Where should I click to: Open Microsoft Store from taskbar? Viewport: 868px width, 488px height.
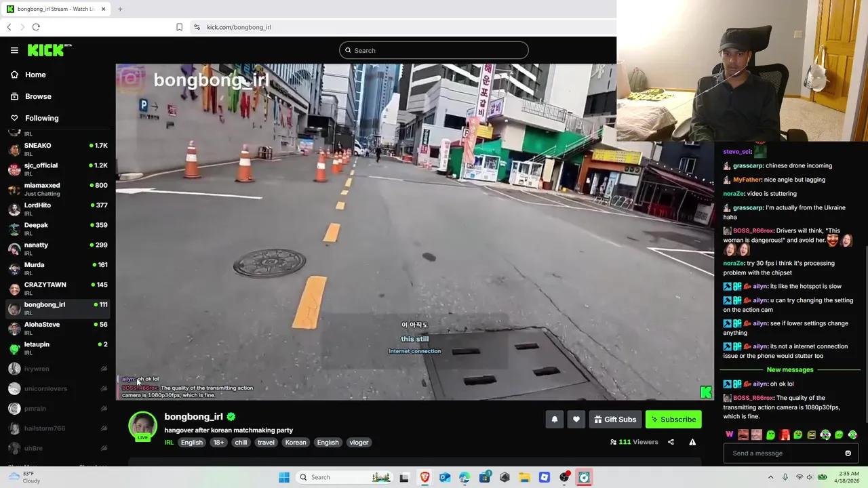tap(485, 477)
